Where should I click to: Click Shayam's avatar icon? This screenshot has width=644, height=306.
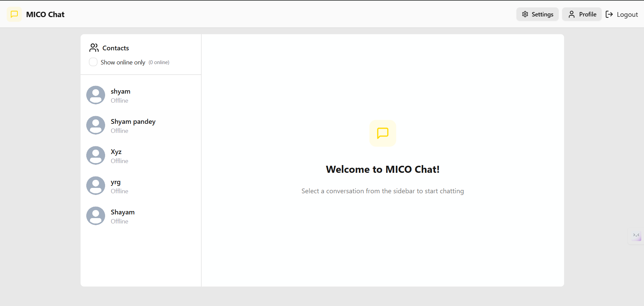pyautogui.click(x=96, y=216)
